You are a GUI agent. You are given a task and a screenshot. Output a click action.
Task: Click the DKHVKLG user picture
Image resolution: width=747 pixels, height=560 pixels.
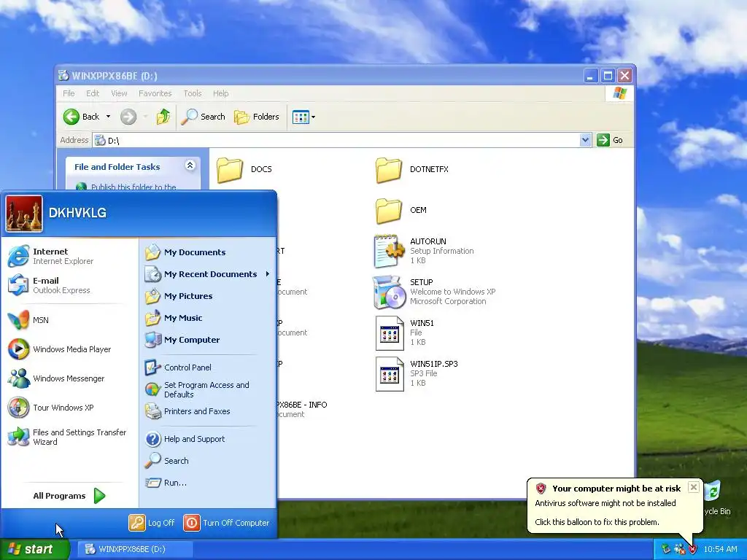pos(24,214)
